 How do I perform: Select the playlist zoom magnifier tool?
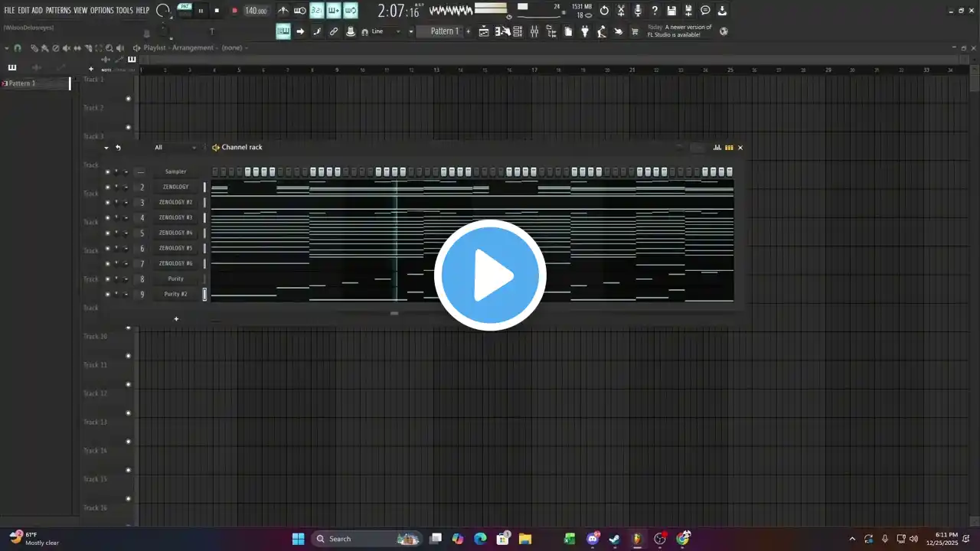click(x=109, y=48)
